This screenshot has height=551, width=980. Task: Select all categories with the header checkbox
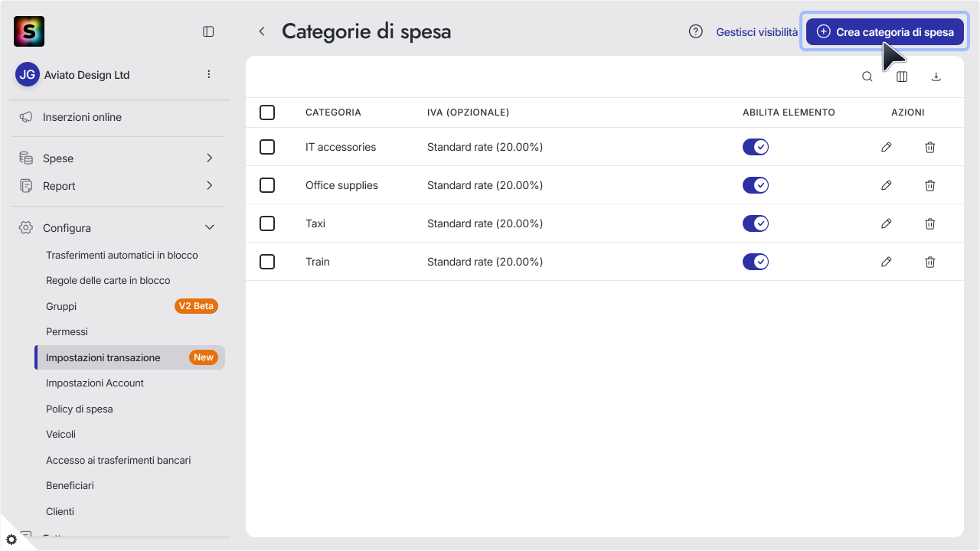267,112
